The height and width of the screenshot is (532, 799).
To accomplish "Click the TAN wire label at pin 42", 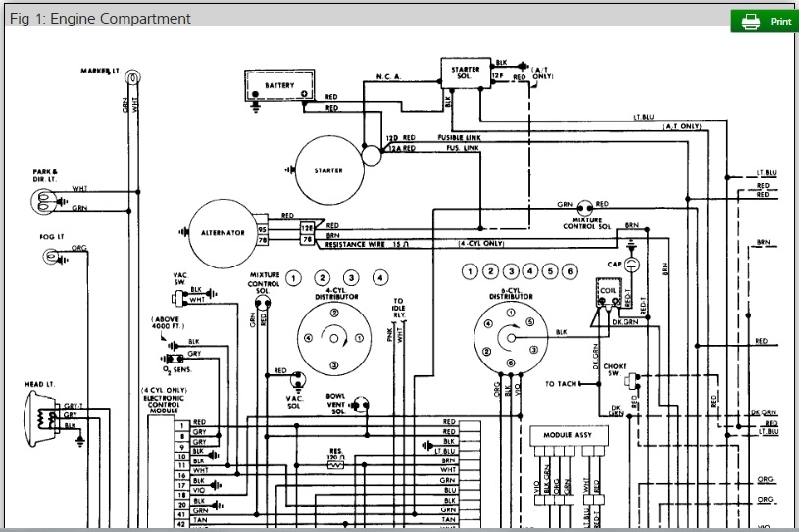I will [200, 520].
